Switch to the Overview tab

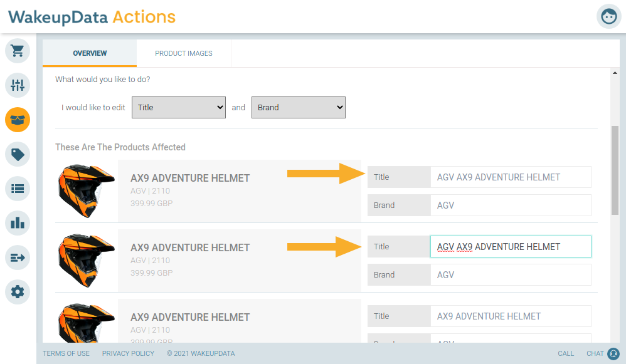(90, 53)
